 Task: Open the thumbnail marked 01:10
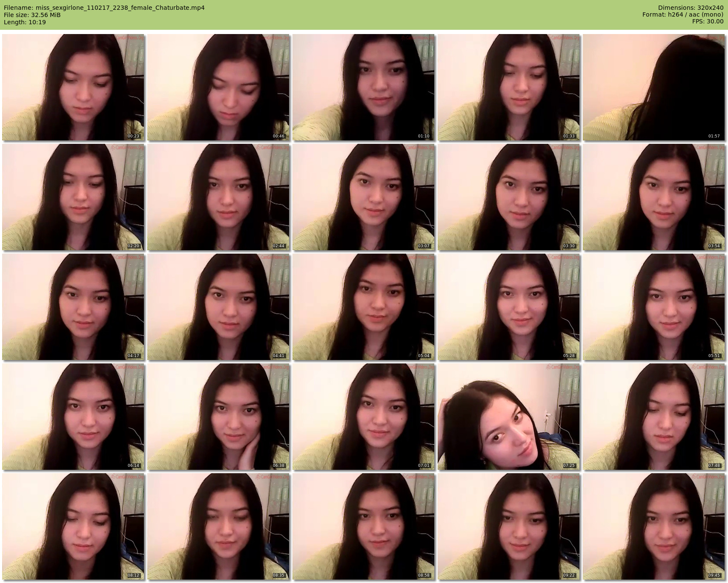[x=364, y=87]
